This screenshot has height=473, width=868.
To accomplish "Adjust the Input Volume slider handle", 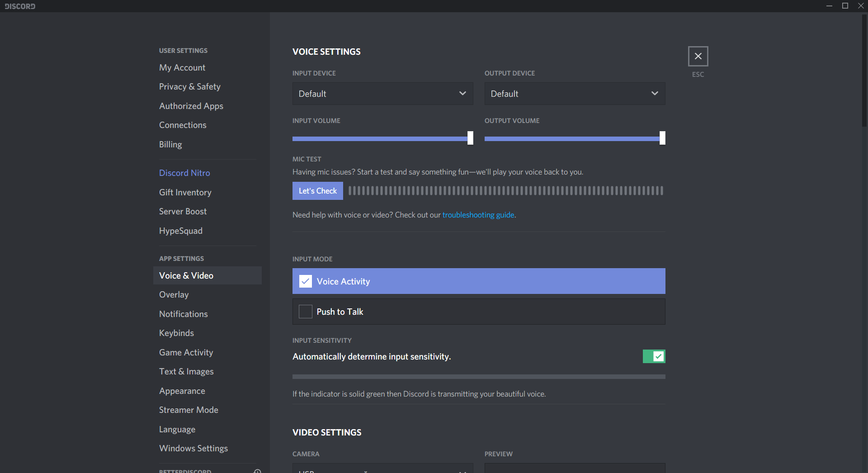I will [x=470, y=138].
